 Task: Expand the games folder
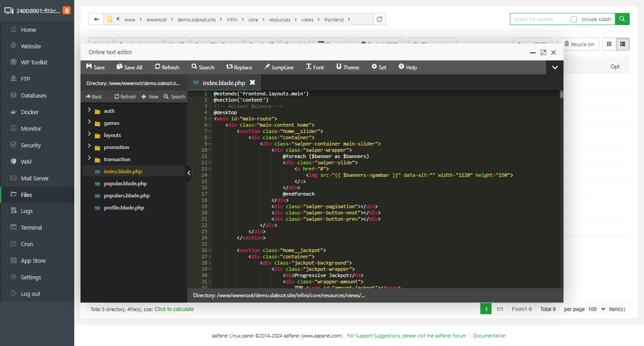[89, 122]
